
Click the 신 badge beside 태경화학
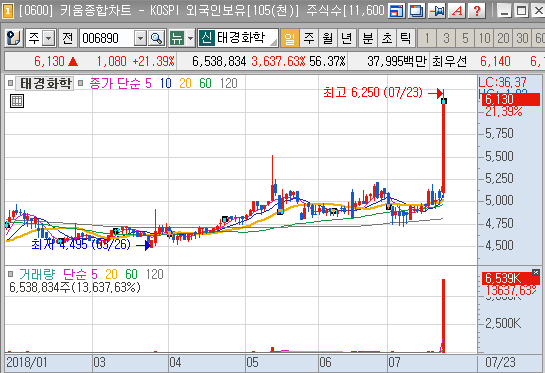click(206, 38)
